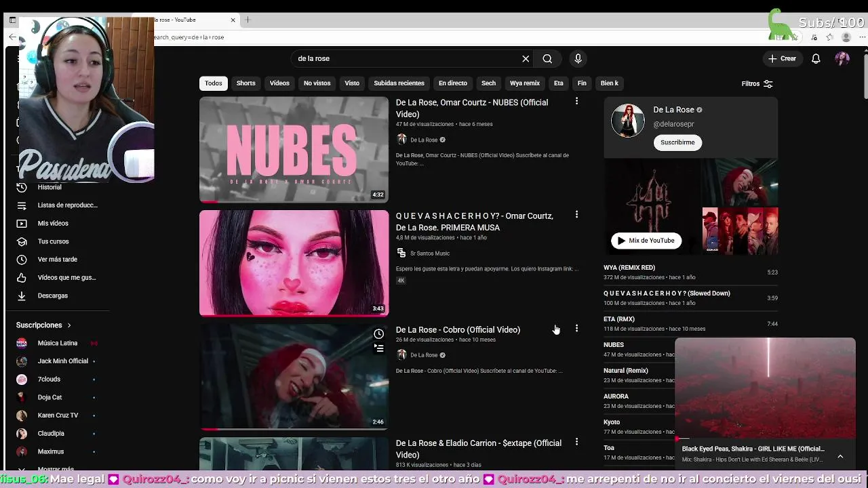Screen dimensions: 868x488
Task: Open options menu for $extape video
Action: coord(576,442)
